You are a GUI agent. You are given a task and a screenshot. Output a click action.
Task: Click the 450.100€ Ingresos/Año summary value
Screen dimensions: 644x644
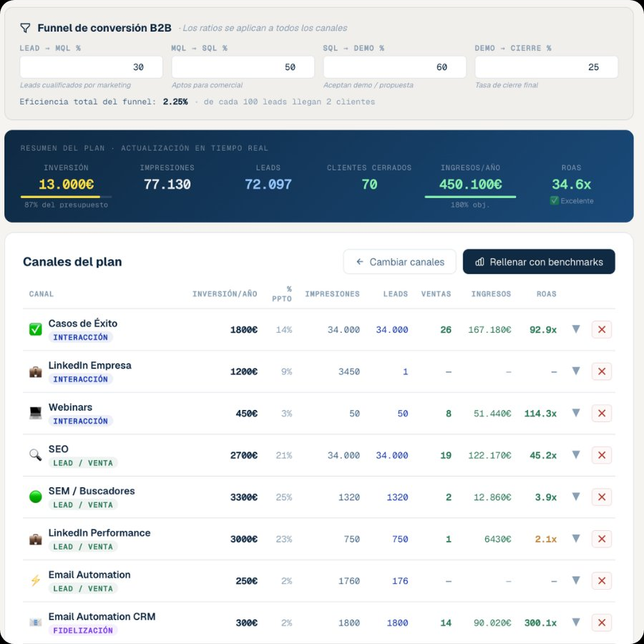(470, 185)
